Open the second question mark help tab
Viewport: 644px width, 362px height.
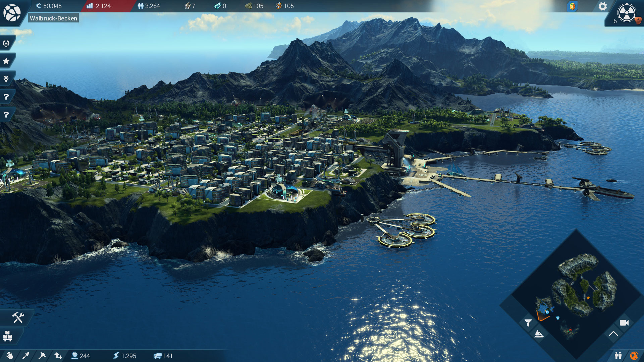(x=6, y=115)
